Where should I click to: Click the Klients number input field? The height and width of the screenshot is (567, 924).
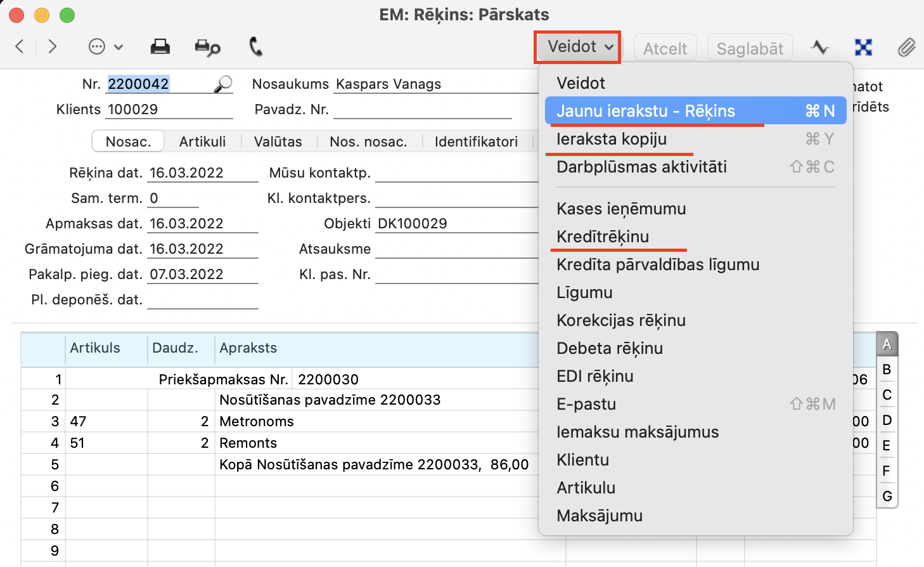coord(169,109)
